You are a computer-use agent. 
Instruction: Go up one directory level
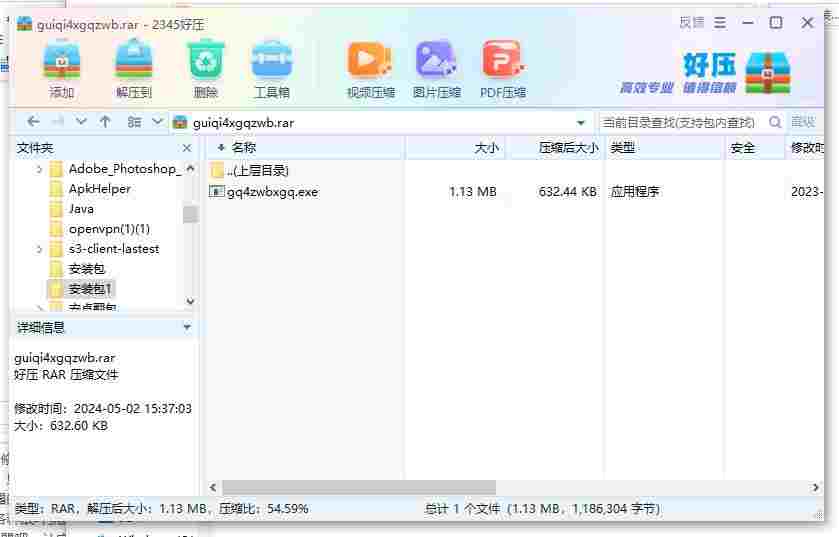click(105, 122)
